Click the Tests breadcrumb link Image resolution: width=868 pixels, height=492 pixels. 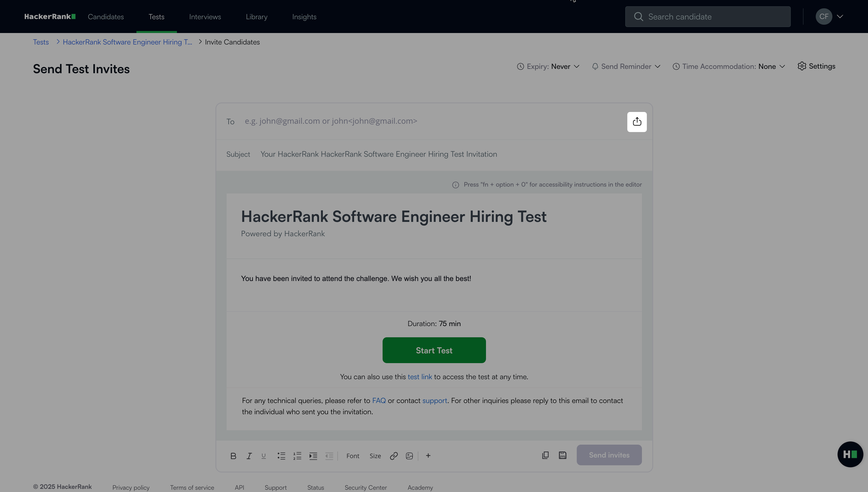click(x=40, y=42)
